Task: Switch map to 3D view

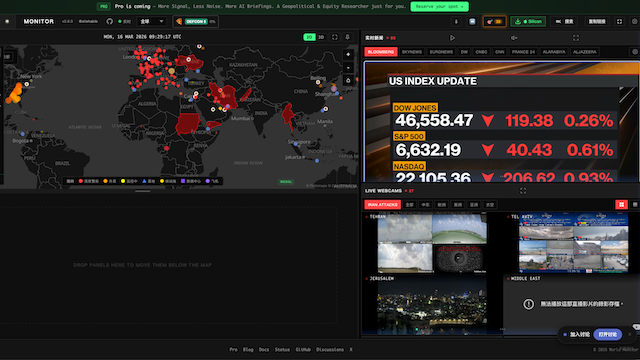Action: pos(321,37)
